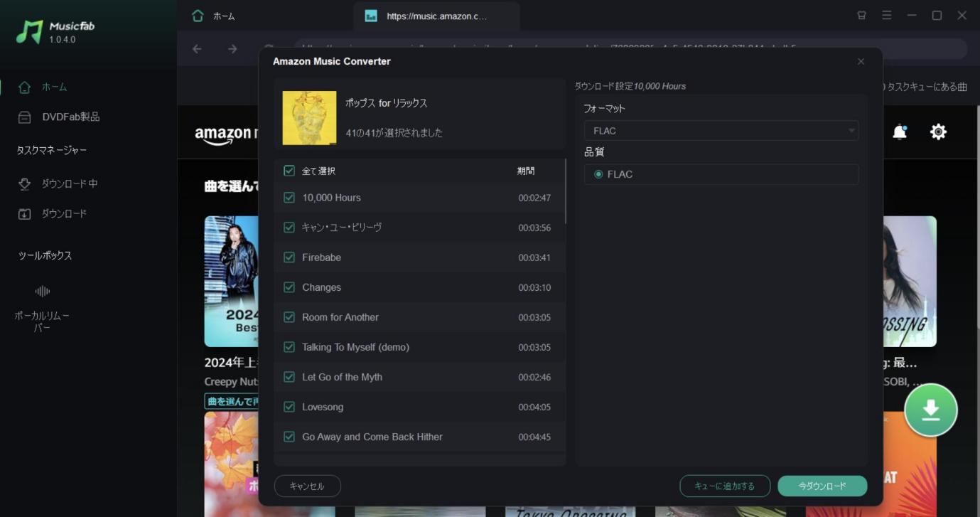Click the browser back arrow
The image size is (980, 517).
[x=198, y=49]
